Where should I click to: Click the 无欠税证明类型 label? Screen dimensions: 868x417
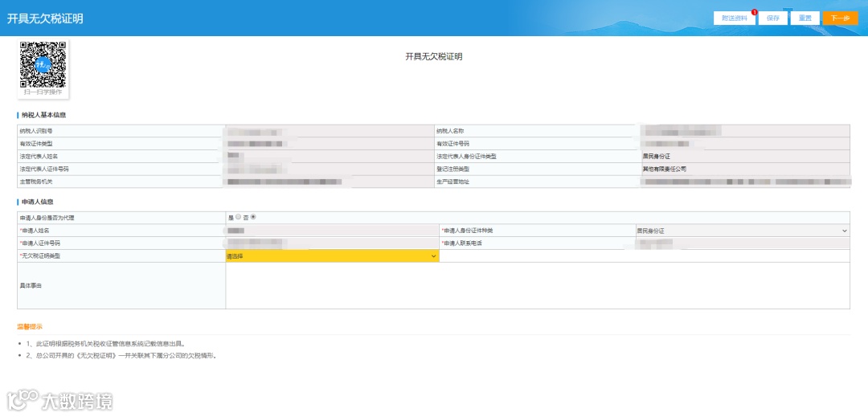(39, 256)
